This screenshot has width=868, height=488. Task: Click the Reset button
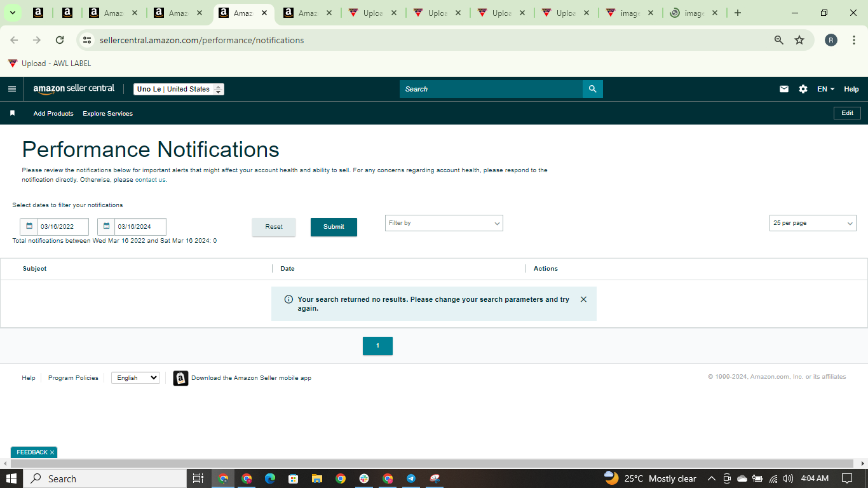pyautogui.click(x=274, y=227)
